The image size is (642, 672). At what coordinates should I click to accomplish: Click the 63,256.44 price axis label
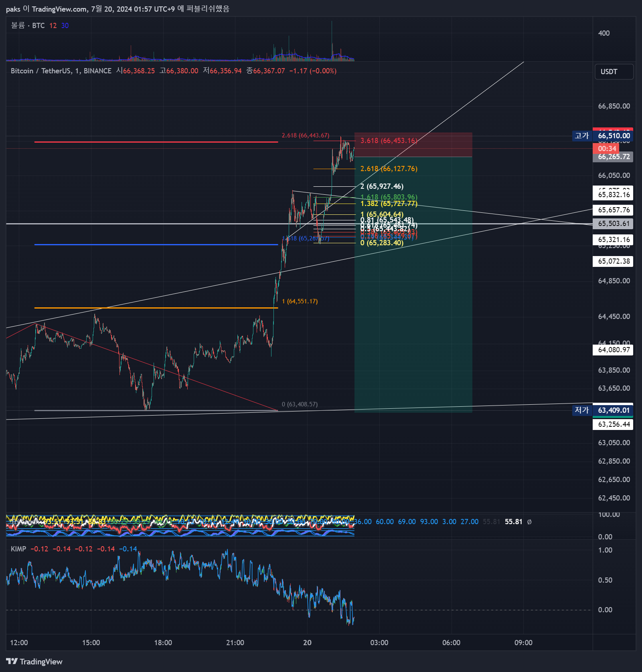(x=613, y=424)
